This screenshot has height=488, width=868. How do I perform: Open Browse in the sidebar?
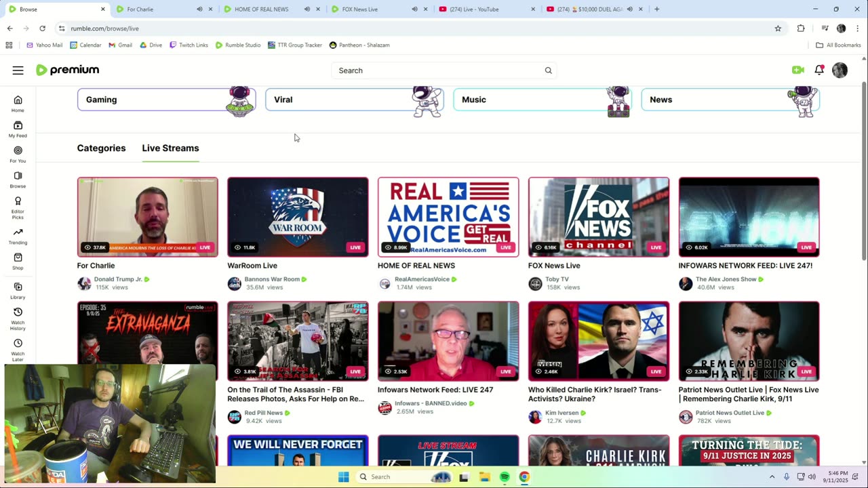coord(18,180)
